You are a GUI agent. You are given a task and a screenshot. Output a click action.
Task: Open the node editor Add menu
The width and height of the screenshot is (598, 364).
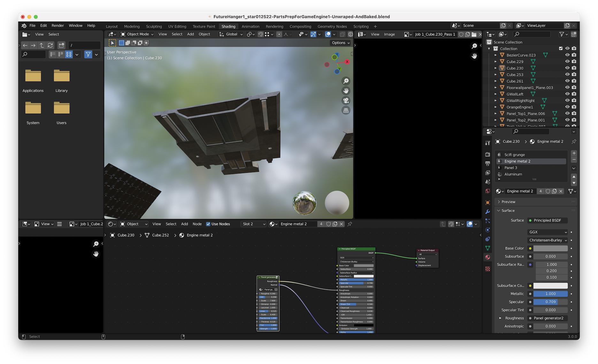[184, 224]
